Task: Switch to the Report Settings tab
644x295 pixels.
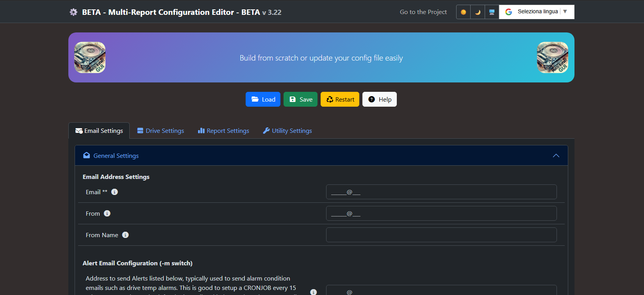Action: pyautogui.click(x=223, y=131)
